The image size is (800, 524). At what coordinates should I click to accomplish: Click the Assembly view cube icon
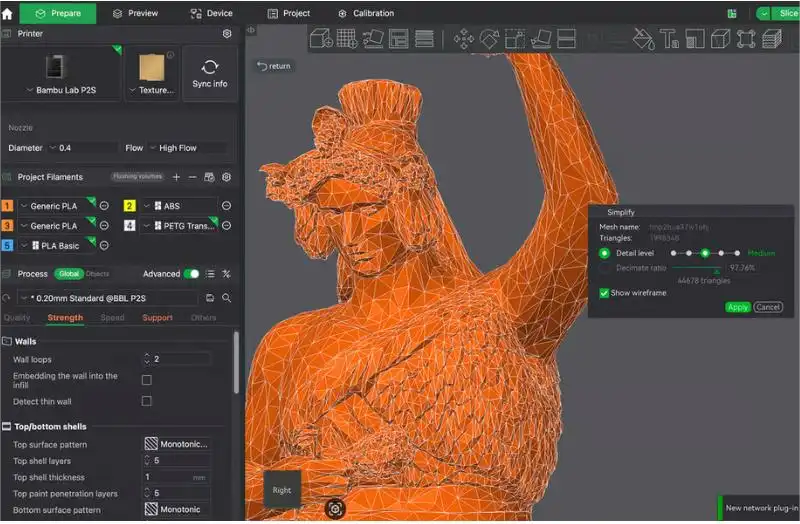point(720,39)
